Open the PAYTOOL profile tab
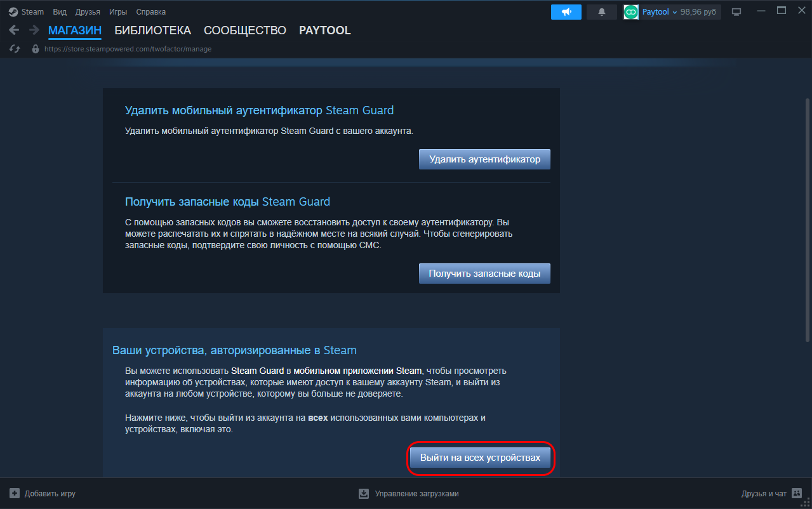This screenshot has height=509, width=812. pyautogui.click(x=325, y=30)
